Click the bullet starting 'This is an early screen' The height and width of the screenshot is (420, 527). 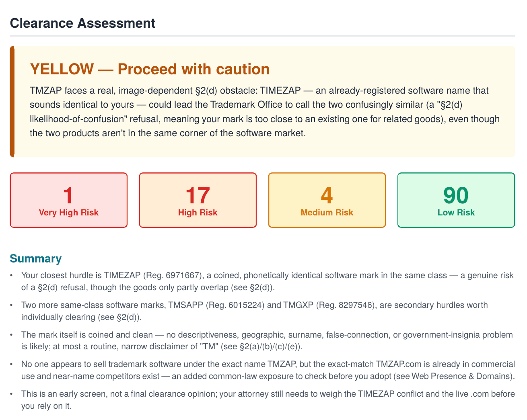pyautogui.click(x=268, y=400)
